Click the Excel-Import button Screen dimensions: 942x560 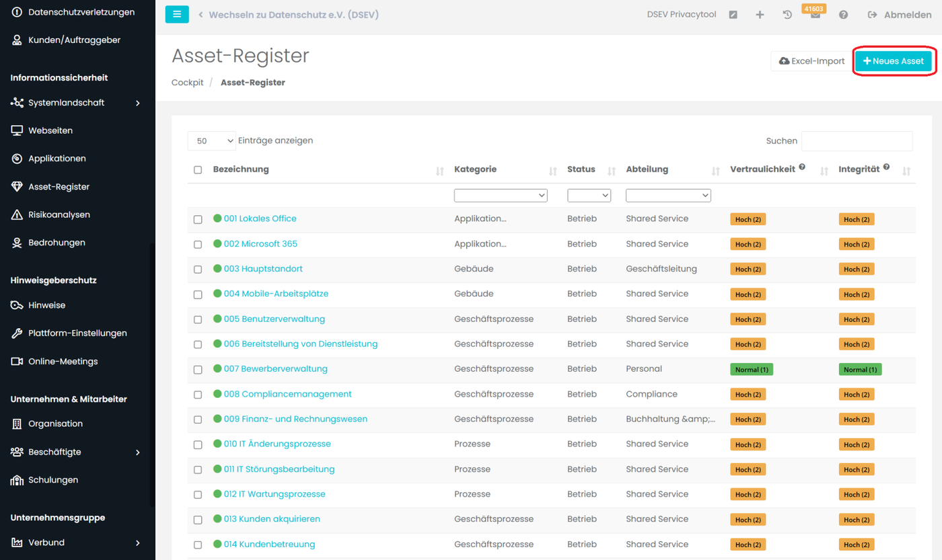(x=811, y=61)
